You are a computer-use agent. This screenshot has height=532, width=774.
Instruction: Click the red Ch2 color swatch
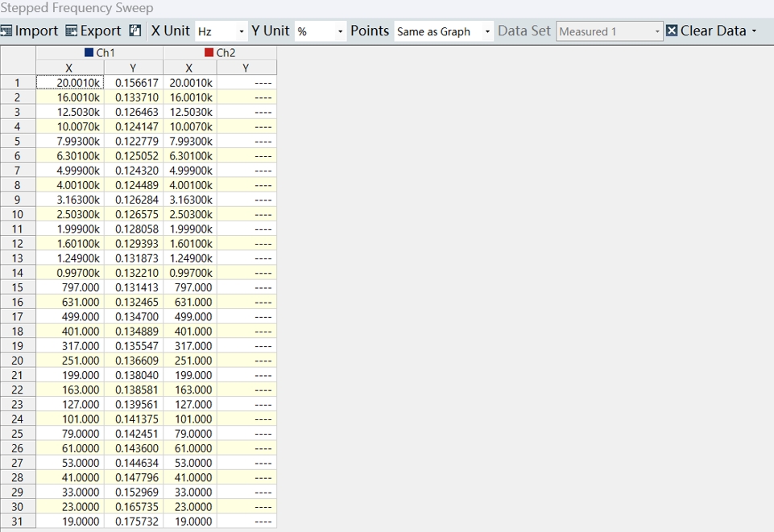tap(209, 52)
